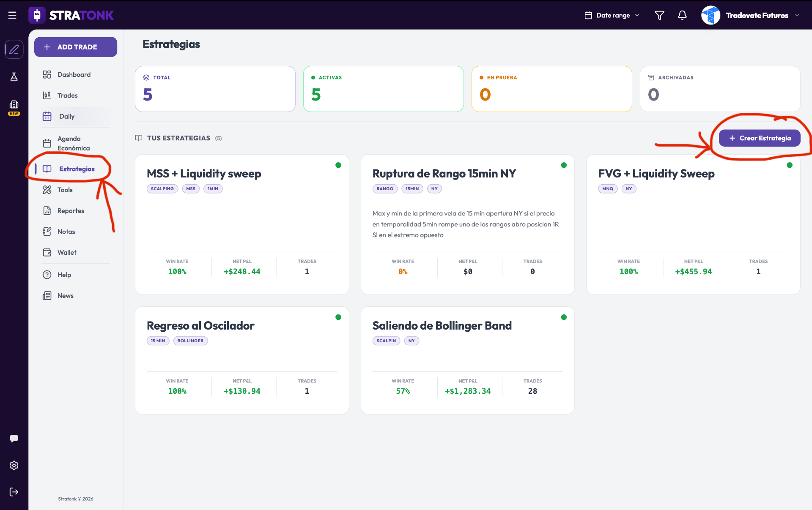Expand the Tradovate Futuros account dropdown
The height and width of the screenshot is (510, 812).
point(751,15)
